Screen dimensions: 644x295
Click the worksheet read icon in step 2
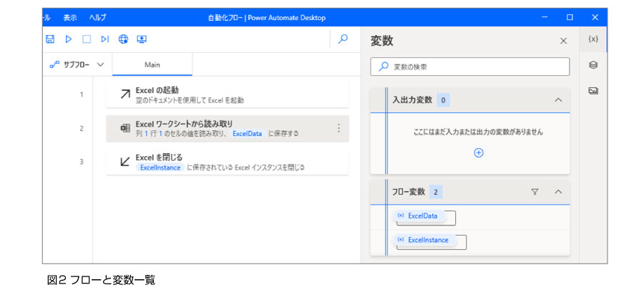125,128
